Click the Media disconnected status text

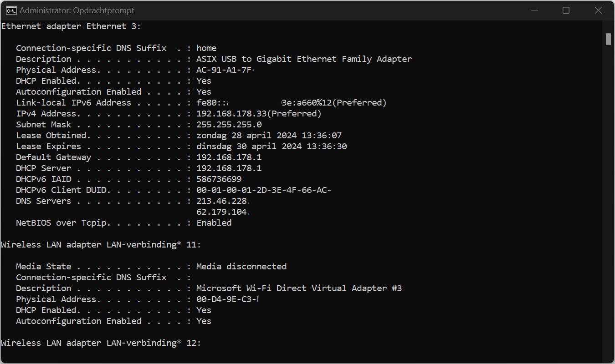click(x=241, y=266)
